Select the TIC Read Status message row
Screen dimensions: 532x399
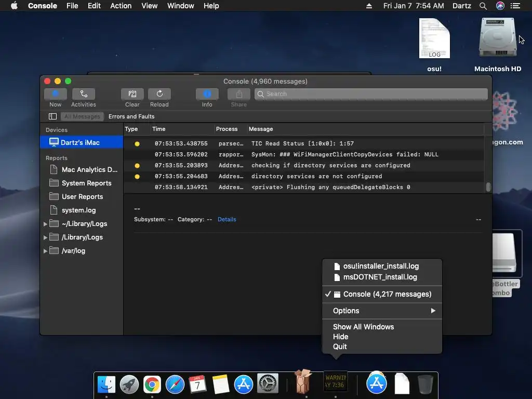coord(303,143)
